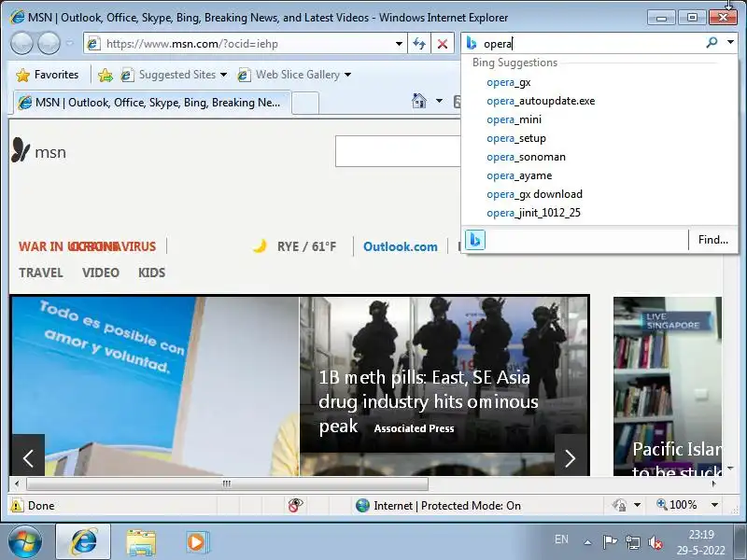Open the Todo es posible ad image
747x560 pixels.
[x=155, y=385]
